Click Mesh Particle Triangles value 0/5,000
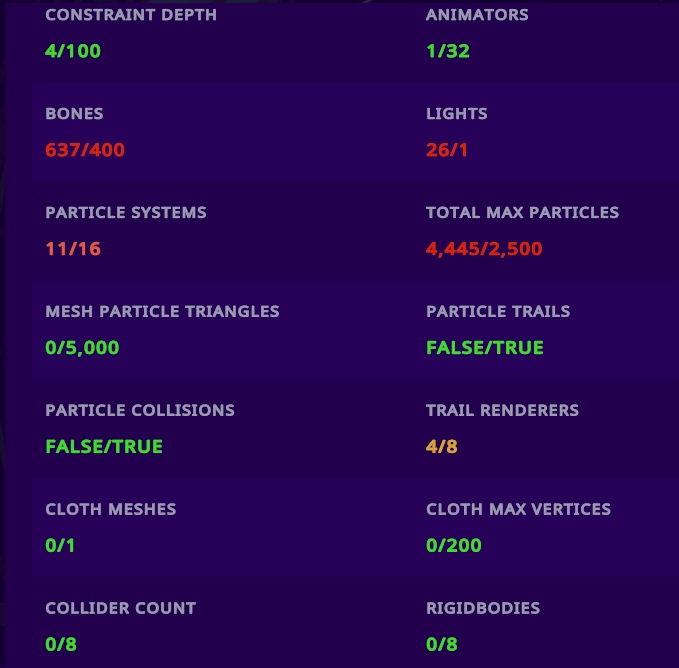This screenshot has width=679, height=668. tap(82, 348)
